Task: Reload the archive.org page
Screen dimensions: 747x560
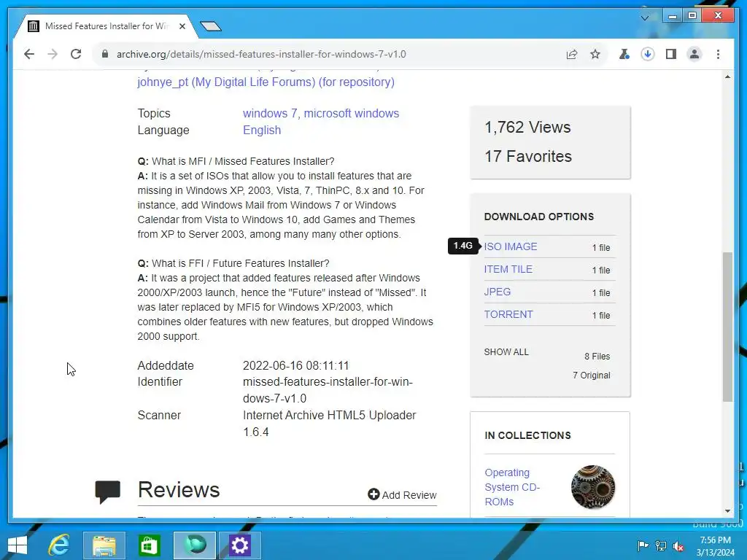Action: tap(76, 54)
